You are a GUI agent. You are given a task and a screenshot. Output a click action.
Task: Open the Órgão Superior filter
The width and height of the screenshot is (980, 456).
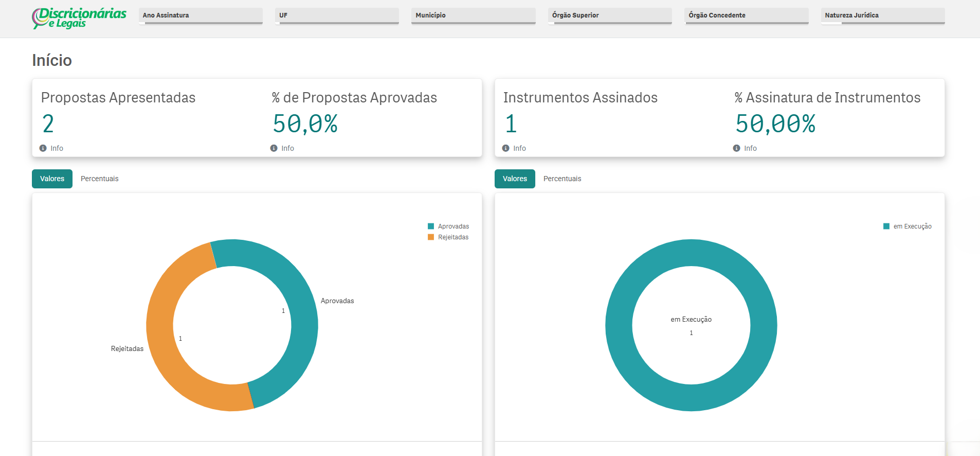(610, 15)
